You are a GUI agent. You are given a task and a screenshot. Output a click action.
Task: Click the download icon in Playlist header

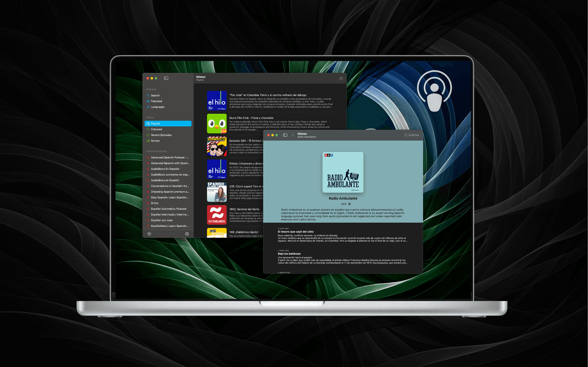click(x=341, y=78)
